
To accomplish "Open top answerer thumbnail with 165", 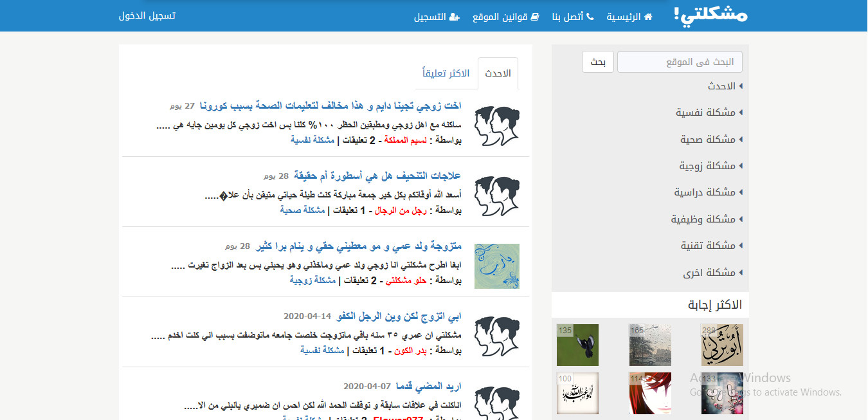I will tap(650, 345).
